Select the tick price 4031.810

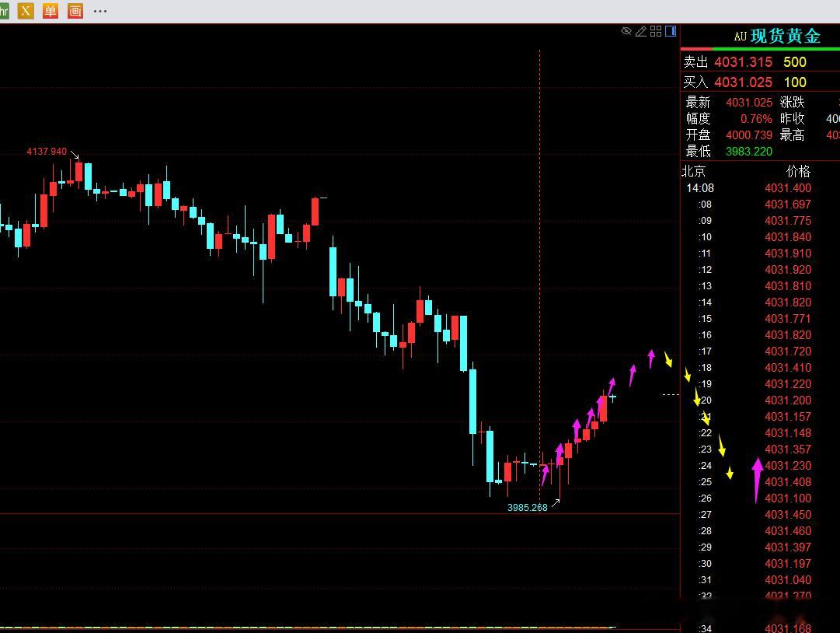pyautogui.click(x=788, y=286)
